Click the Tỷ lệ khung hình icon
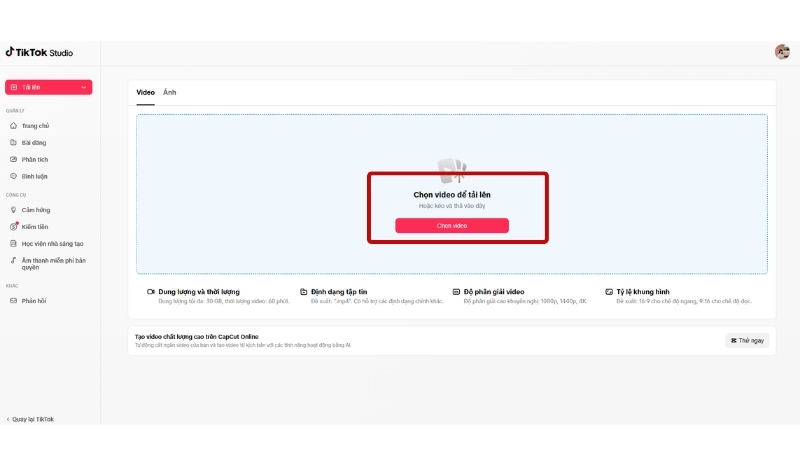 coord(609,292)
